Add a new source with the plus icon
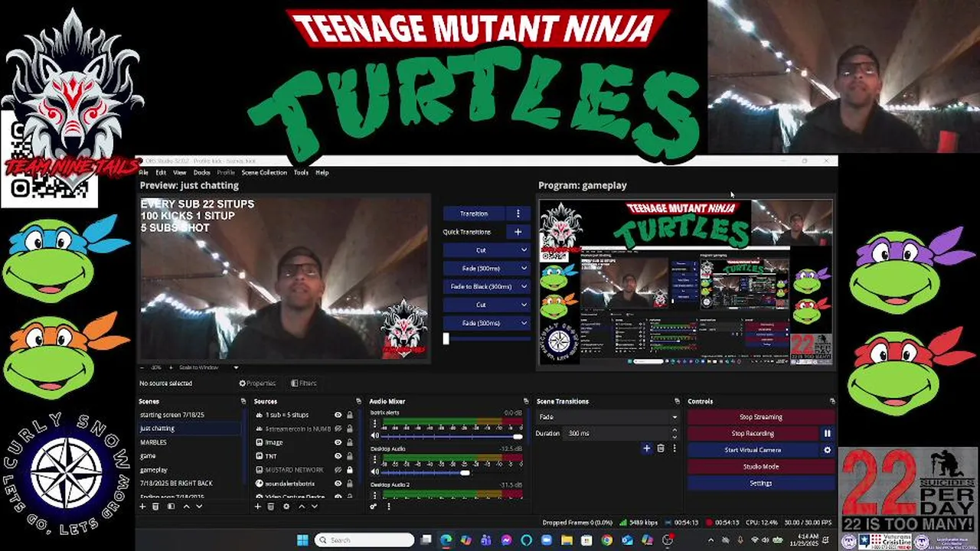The image size is (980, 551). point(258,506)
